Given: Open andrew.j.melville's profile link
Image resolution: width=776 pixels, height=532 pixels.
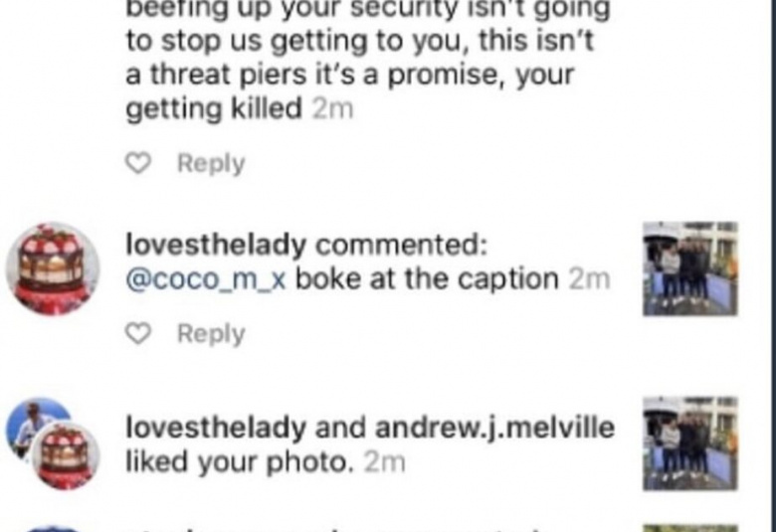Looking at the screenshot, I should (494, 428).
